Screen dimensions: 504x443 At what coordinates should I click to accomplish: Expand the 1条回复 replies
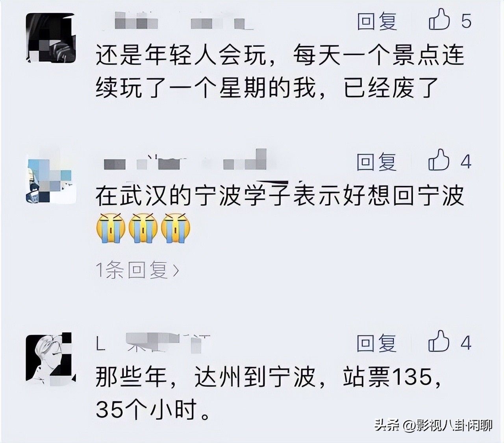click(x=137, y=270)
